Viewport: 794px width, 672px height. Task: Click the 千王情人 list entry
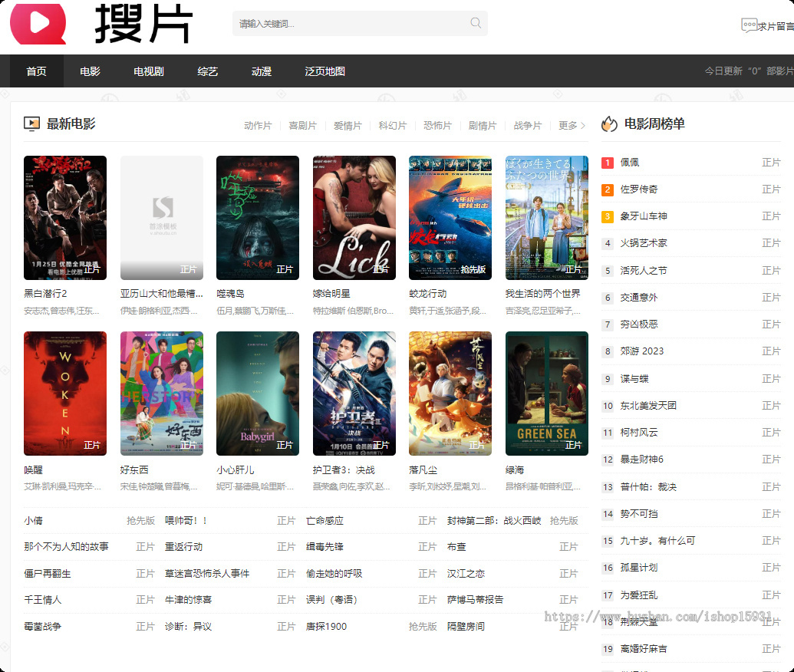[x=43, y=600]
